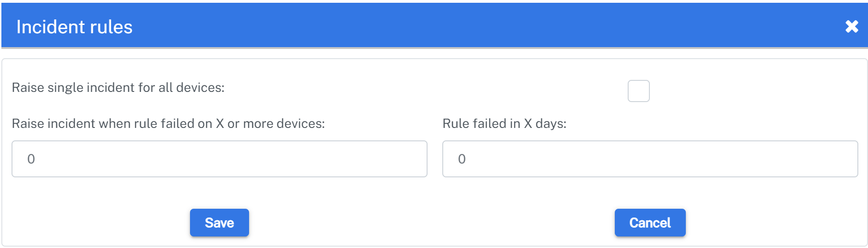Click the Rule failed in X days label
868x248 pixels.
(504, 124)
